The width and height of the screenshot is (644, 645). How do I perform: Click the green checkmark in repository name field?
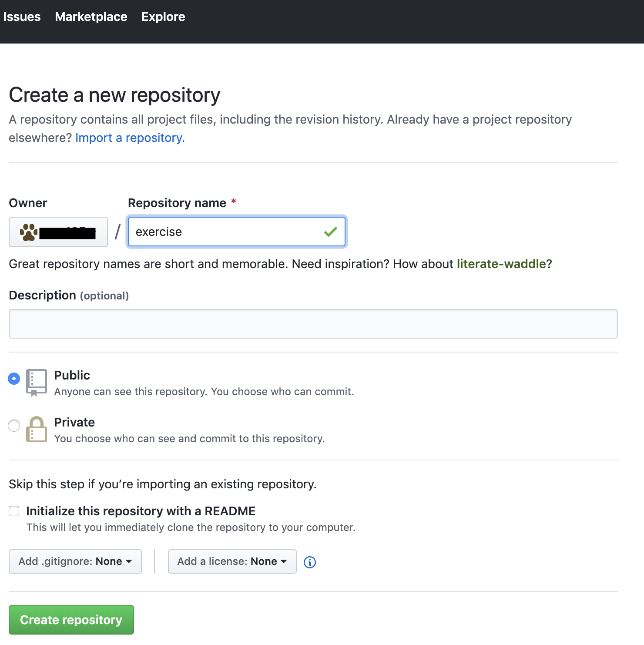(331, 232)
